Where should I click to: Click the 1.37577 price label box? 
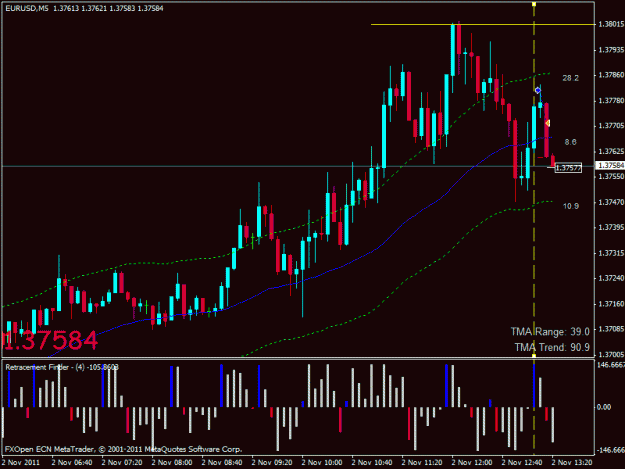[568, 168]
